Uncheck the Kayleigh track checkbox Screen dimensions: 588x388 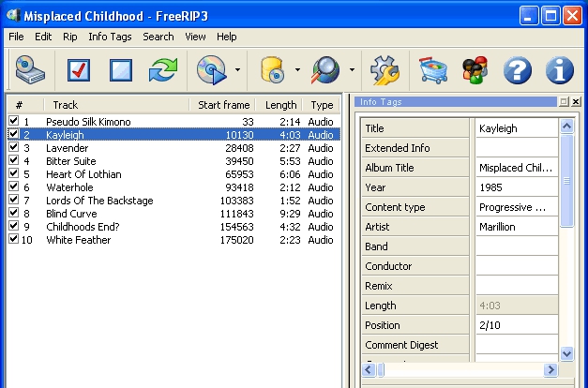pos(13,133)
